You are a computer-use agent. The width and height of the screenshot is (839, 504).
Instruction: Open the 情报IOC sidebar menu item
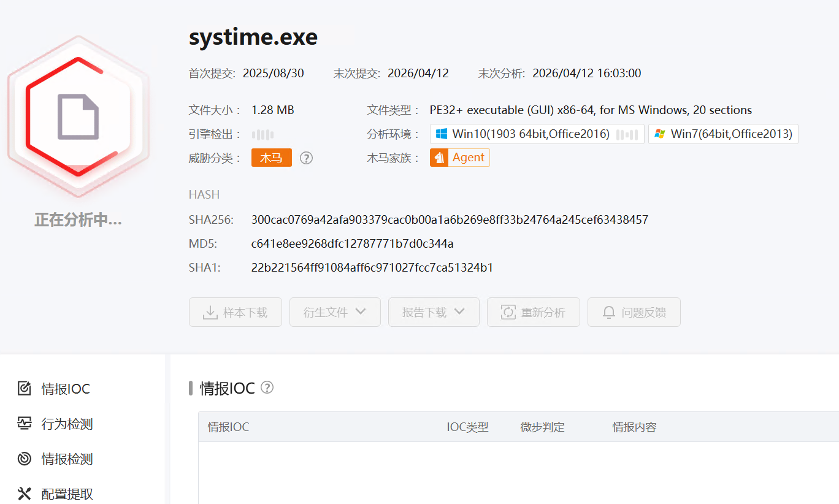click(x=54, y=389)
